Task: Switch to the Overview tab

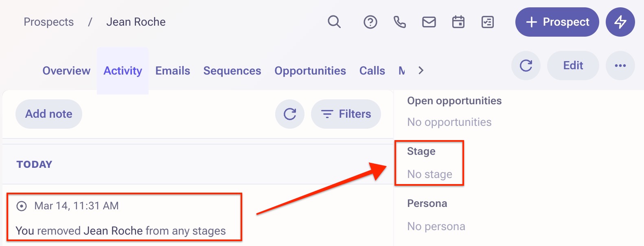Action: tap(66, 70)
